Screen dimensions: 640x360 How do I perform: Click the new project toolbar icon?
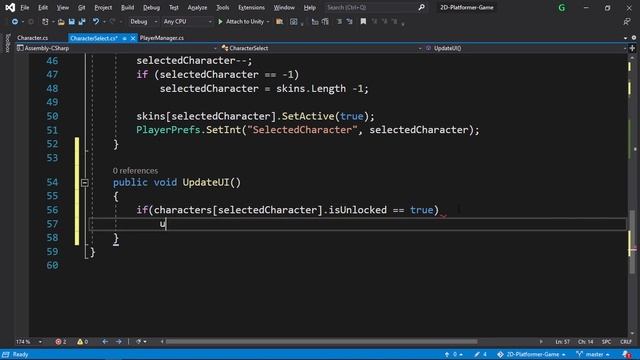click(x=45, y=22)
